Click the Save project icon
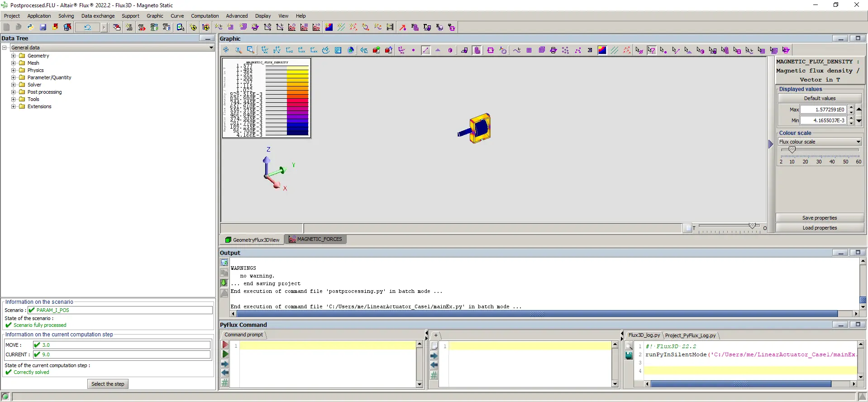The height and width of the screenshot is (402, 868). [43, 27]
